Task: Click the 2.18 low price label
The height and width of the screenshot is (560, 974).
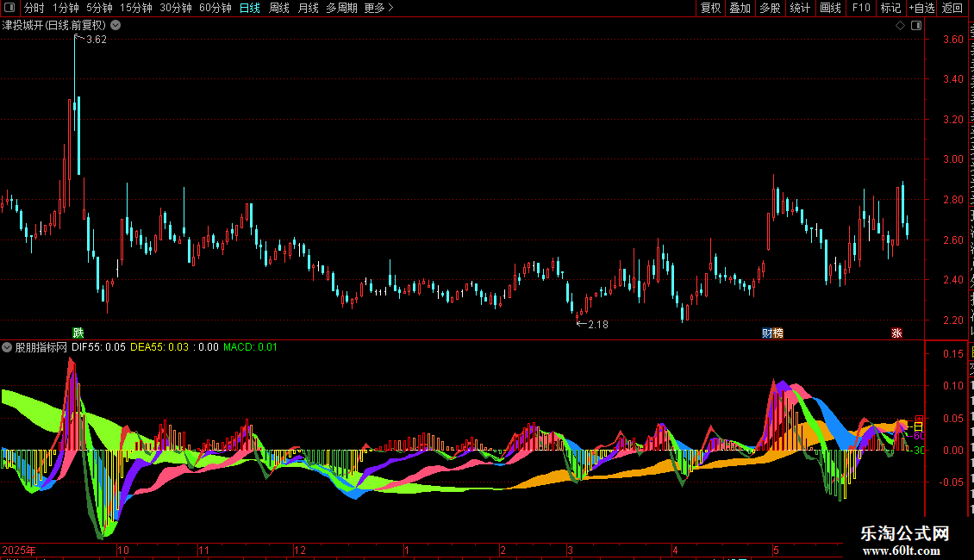Action: 598,324
